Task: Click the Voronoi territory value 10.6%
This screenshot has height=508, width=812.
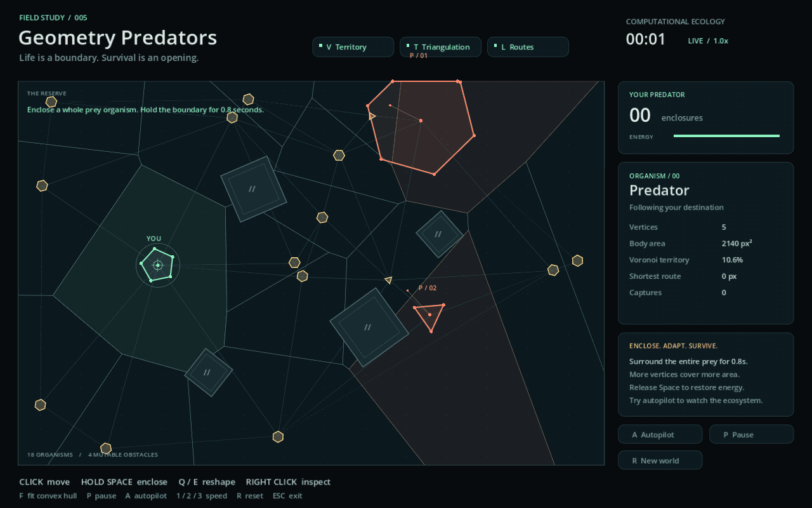Action: click(x=732, y=260)
